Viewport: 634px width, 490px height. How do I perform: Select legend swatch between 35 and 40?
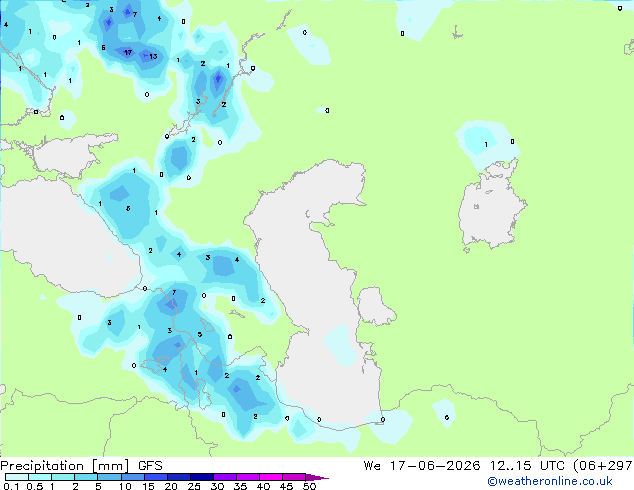click(x=247, y=477)
